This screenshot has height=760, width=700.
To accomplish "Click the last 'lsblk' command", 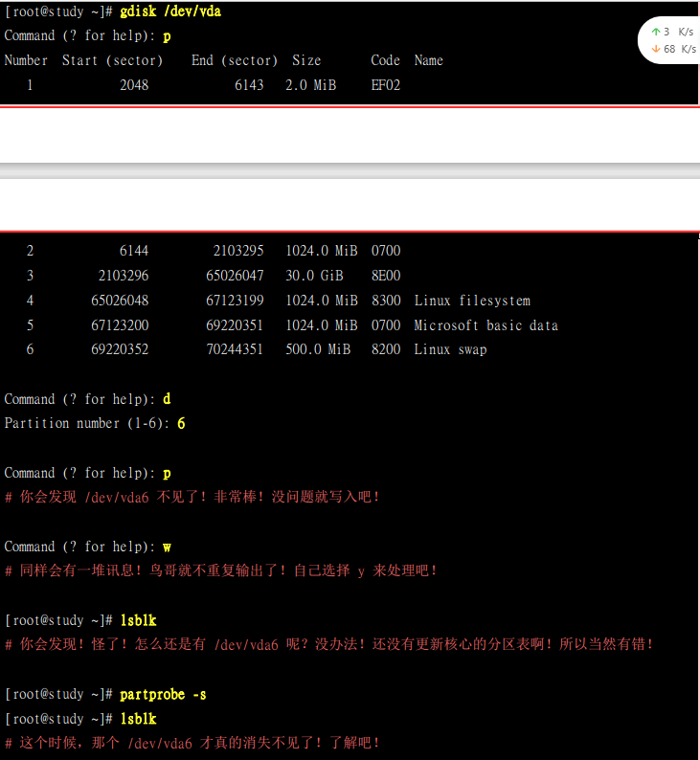I will coord(139,719).
